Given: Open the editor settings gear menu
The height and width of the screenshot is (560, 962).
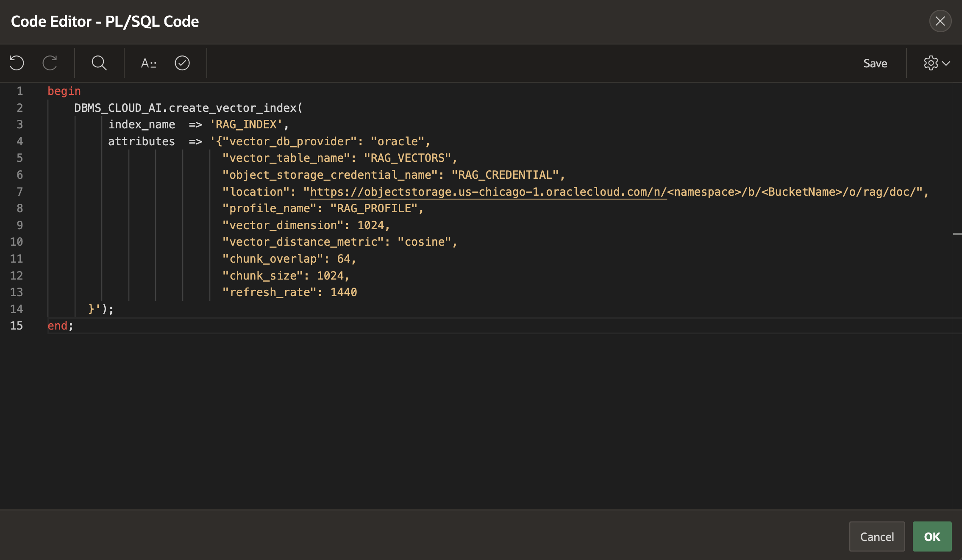Looking at the screenshot, I should coord(936,63).
